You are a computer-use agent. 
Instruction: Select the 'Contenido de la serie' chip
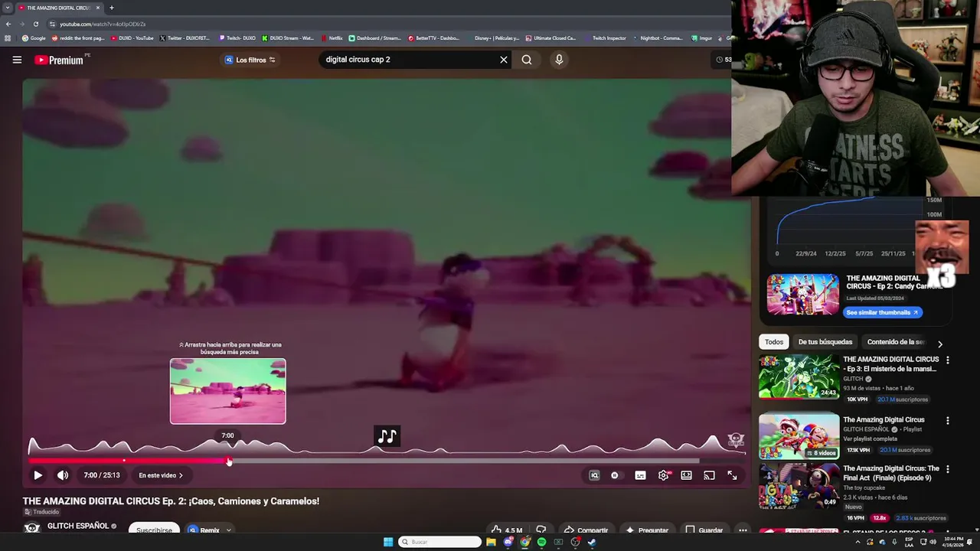tap(896, 342)
